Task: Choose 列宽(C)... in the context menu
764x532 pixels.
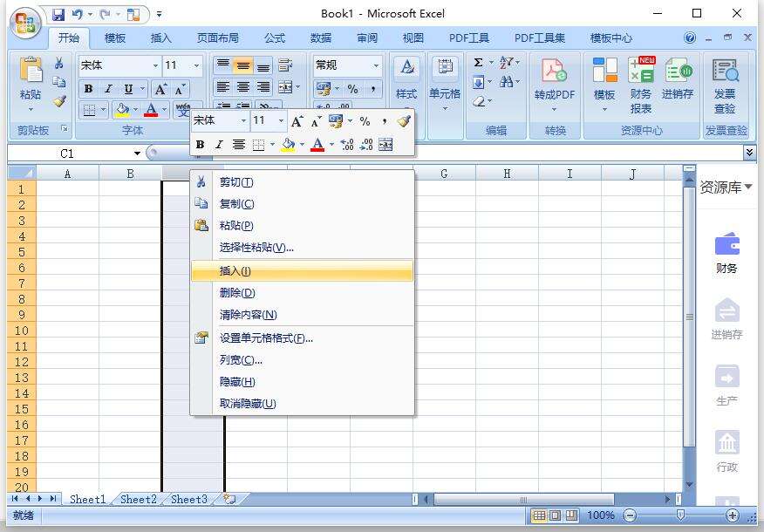Action: tap(302, 359)
